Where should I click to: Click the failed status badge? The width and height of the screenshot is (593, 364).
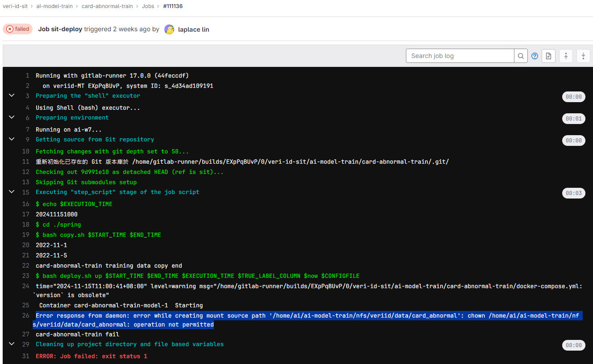[x=17, y=29]
